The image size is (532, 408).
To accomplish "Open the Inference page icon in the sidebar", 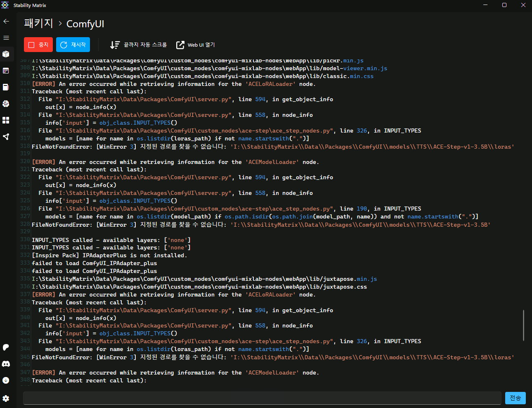I will [6, 71].
